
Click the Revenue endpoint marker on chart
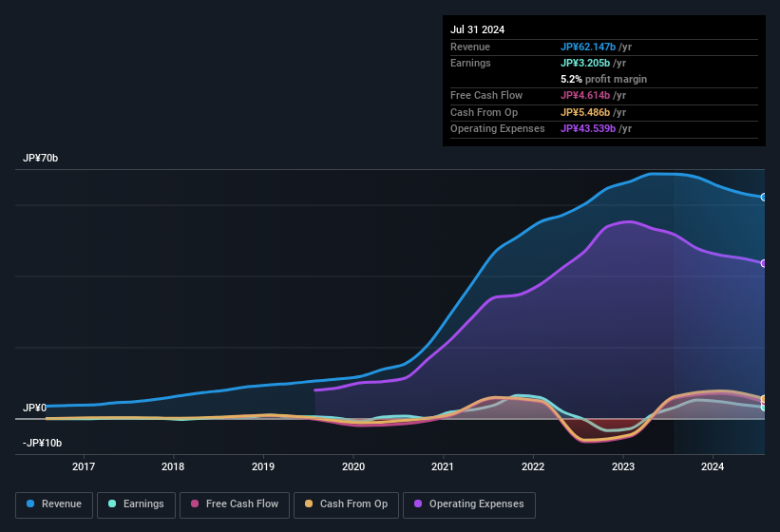[x=764, y=198]
